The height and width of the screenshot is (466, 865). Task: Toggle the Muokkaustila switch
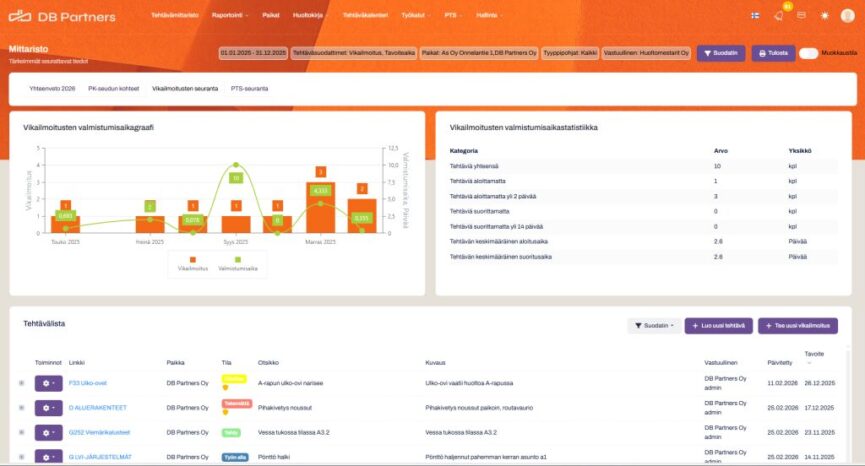tap(808, 53)
